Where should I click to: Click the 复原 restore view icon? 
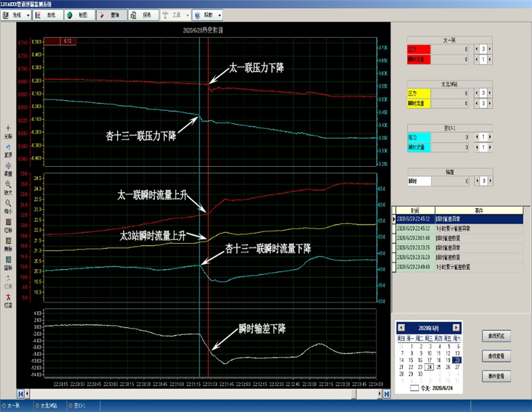[x=8, y=146]
